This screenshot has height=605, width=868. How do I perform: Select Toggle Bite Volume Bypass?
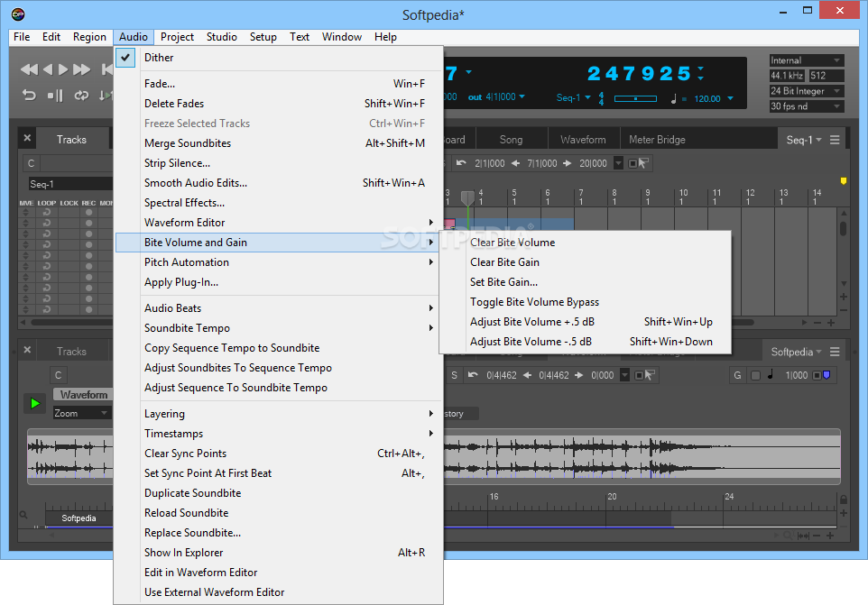point(585,302)
